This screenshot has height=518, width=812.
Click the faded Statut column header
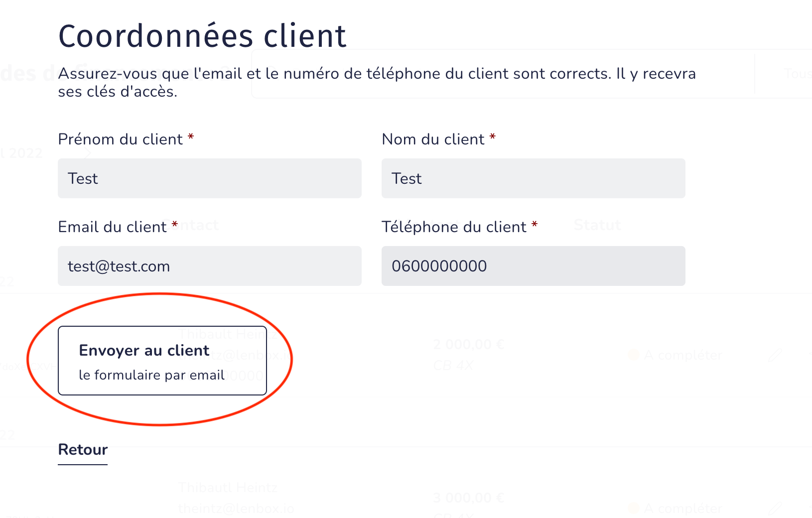pyautogui.click(x=597, y=225)
